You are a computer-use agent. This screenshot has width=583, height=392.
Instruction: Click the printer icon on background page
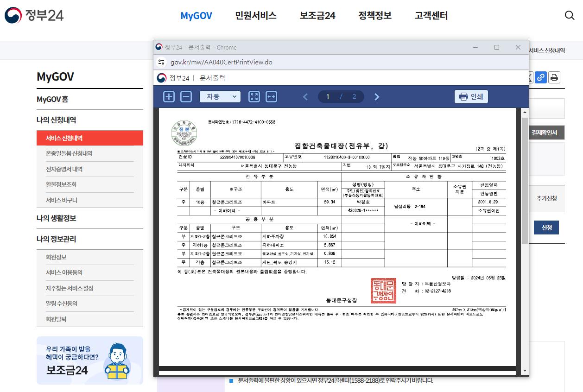554,77
